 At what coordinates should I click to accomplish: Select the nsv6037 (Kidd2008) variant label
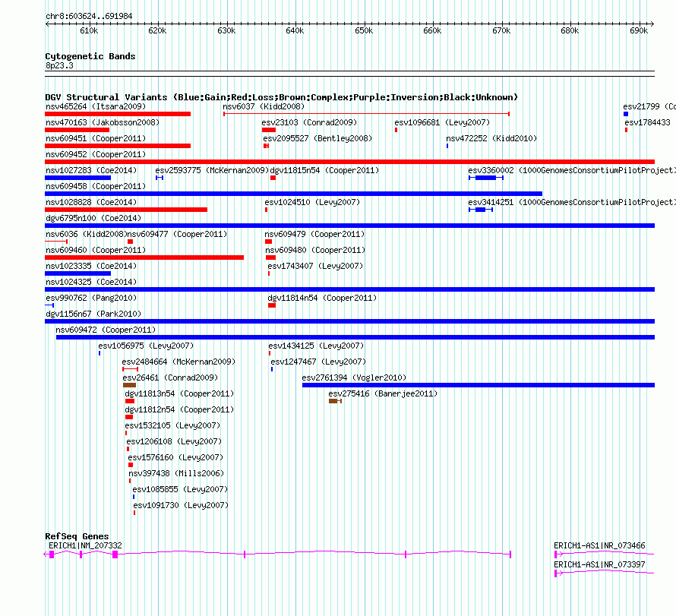coord(264,106)
